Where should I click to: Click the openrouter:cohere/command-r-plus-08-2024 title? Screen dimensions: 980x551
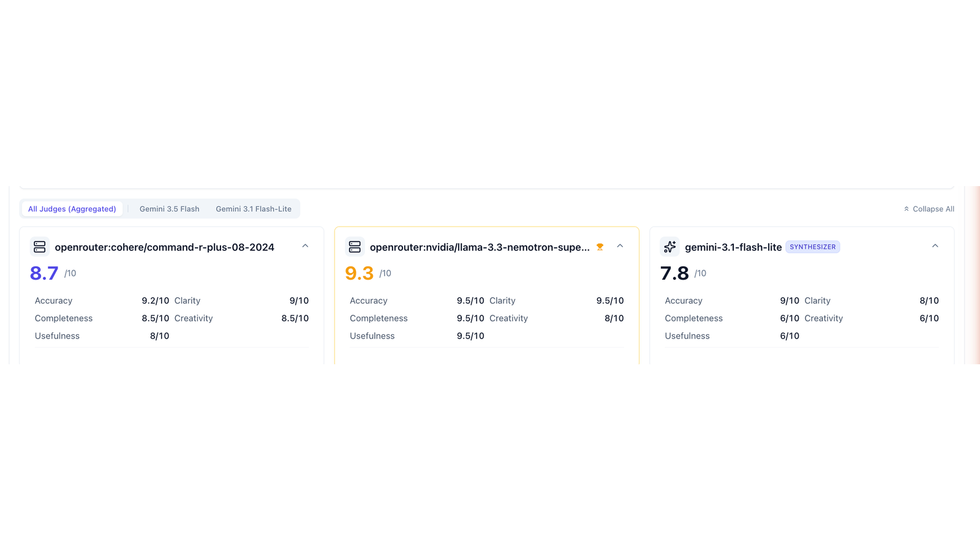pos(164,247)
